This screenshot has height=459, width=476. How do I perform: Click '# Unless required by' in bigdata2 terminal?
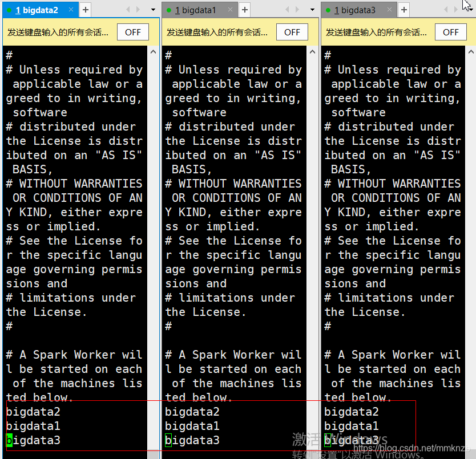click(x=74, y=70)
